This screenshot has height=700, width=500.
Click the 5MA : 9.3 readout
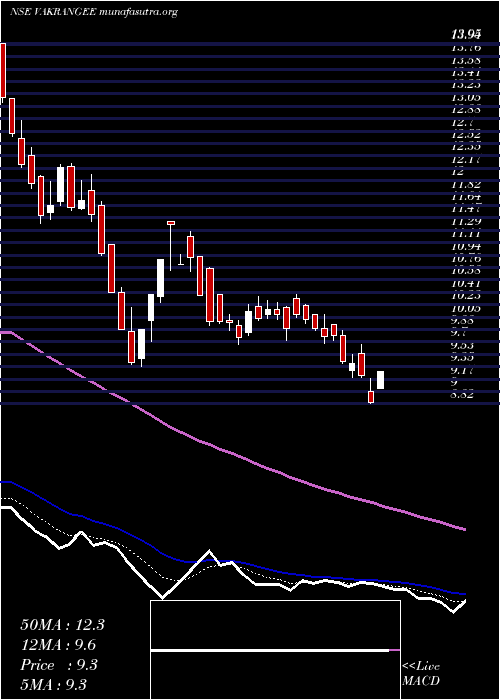coord(53,684)
